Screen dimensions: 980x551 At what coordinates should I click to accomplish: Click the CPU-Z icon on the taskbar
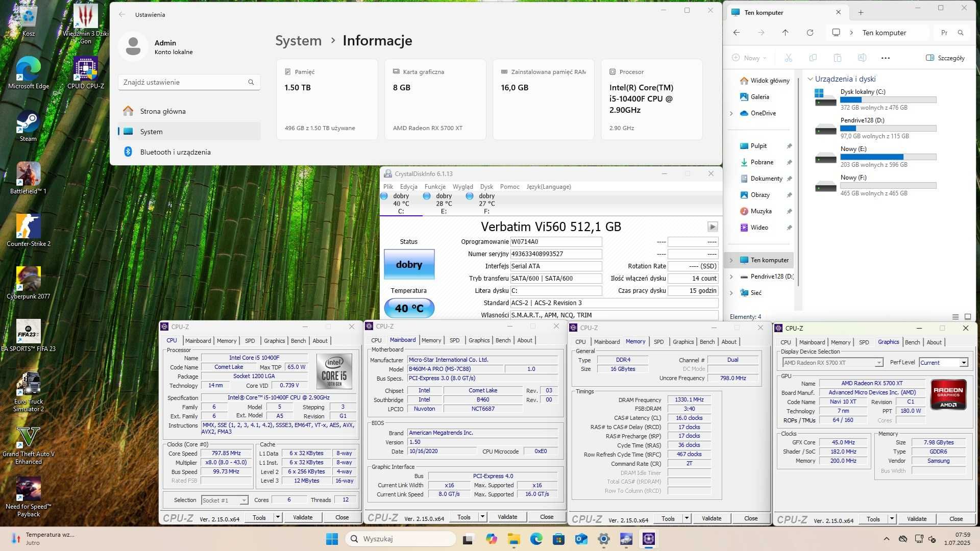[x=649, y=539]
